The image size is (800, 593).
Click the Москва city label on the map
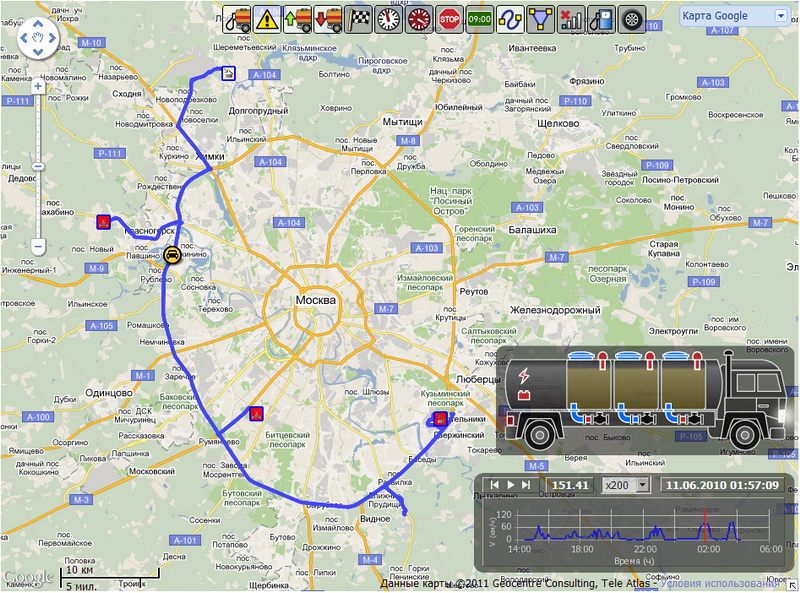(315, 300)
